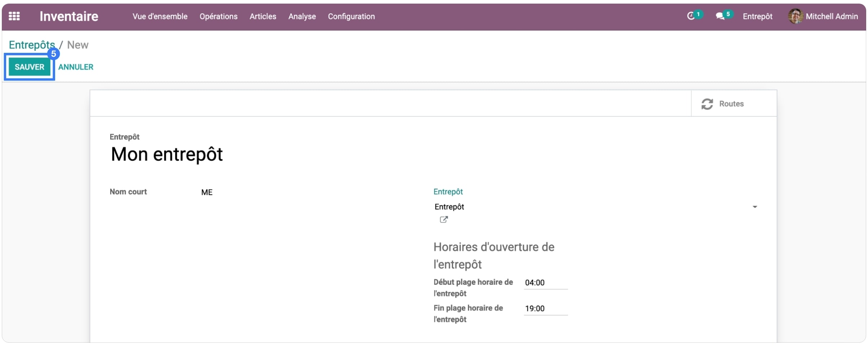The image size is (868, 346).
Task: Edit the Nom court field ME
Action: 207,192
